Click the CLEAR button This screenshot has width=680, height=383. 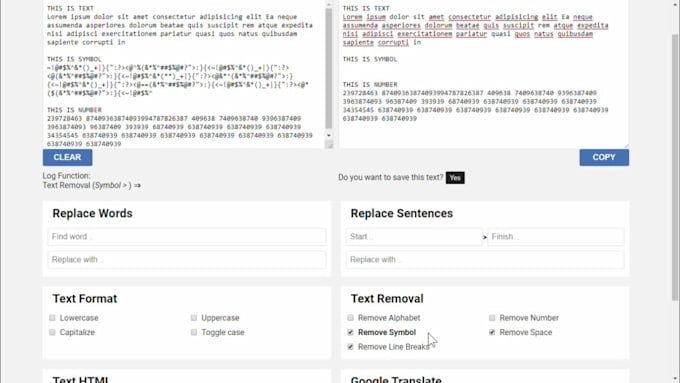67,157
